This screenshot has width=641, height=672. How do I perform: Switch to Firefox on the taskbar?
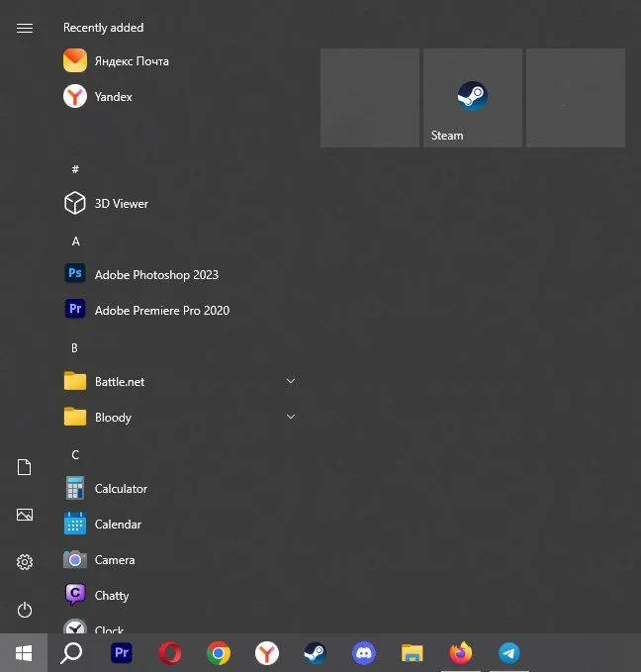click(x=461, y=653)
